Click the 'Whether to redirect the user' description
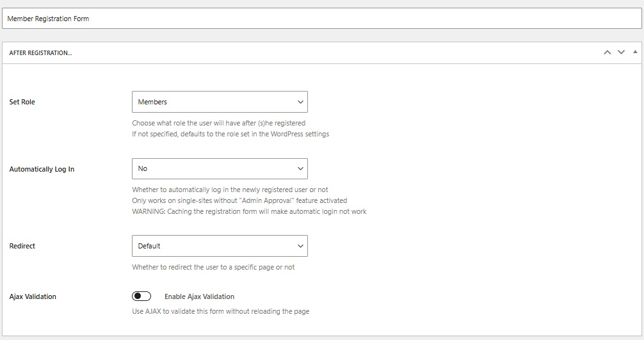644x340 pixels. 213,267
